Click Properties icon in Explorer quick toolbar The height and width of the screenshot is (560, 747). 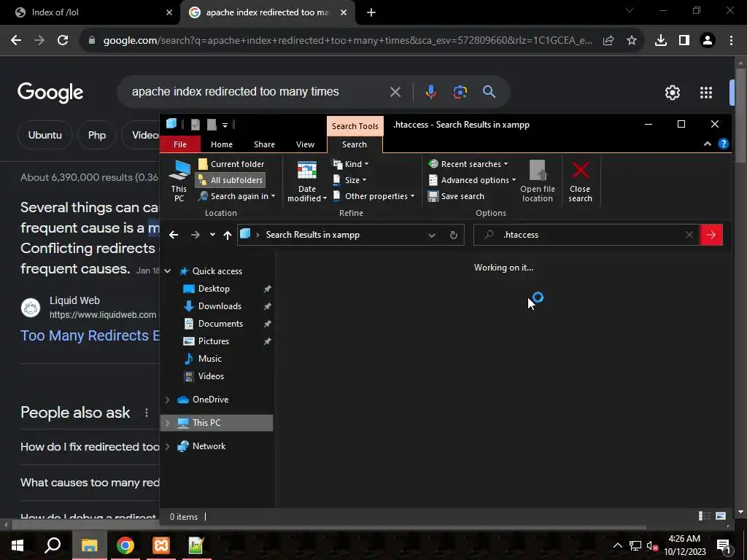click(196, 125)
